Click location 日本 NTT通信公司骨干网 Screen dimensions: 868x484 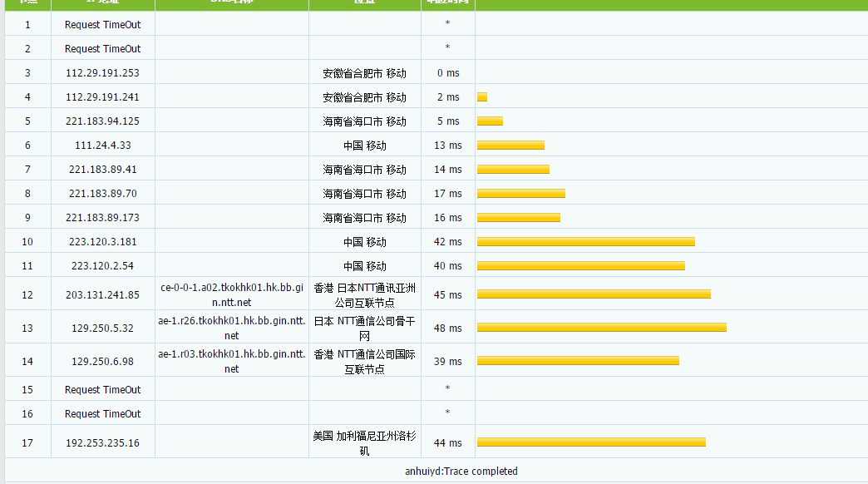point(364,328)
